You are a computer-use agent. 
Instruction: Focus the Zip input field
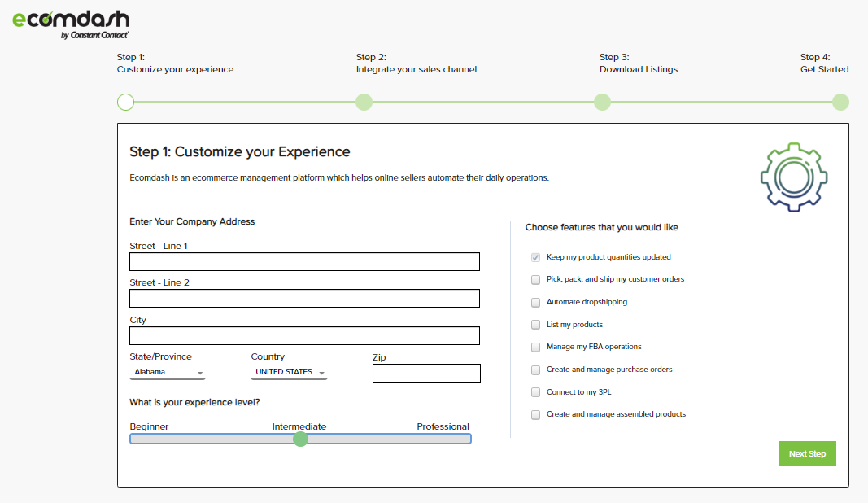click(x=426, y=373)
